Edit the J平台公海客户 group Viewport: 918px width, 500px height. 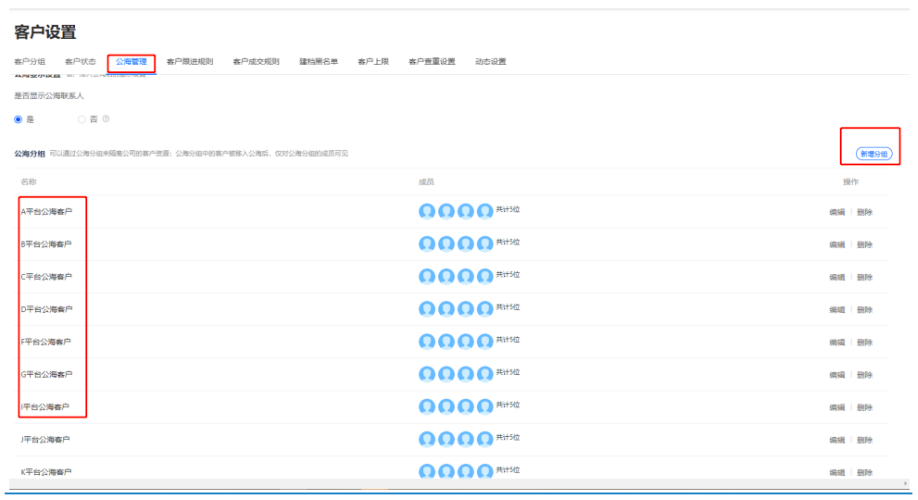click(x=837, y=440)
